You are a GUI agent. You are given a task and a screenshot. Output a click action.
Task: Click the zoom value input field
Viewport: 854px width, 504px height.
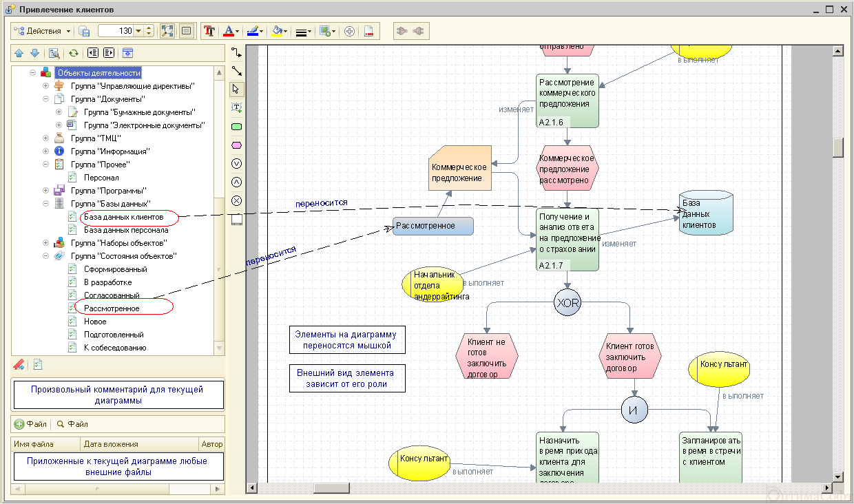point(116,31)
